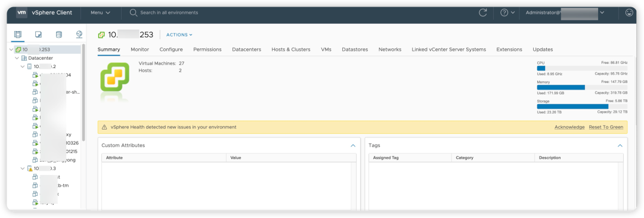The image size is (644, 218).
Task: Collapse the Custom Attributes panel
Action: (353, 146)
